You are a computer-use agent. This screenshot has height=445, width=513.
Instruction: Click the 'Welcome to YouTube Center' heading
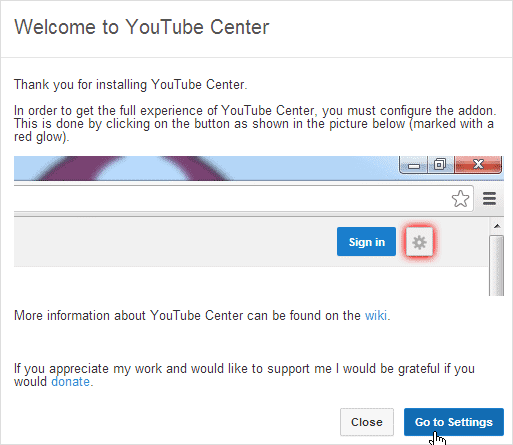tap(142, 27)
